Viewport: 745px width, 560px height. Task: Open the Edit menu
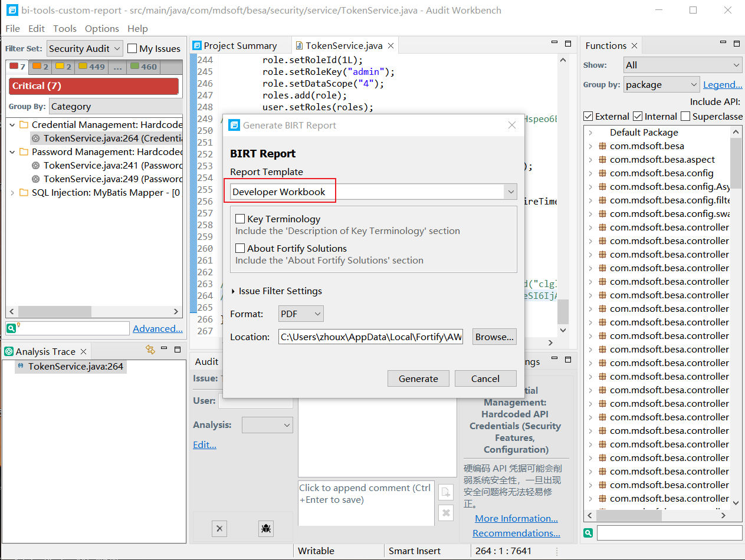click(x=37, y=28)
